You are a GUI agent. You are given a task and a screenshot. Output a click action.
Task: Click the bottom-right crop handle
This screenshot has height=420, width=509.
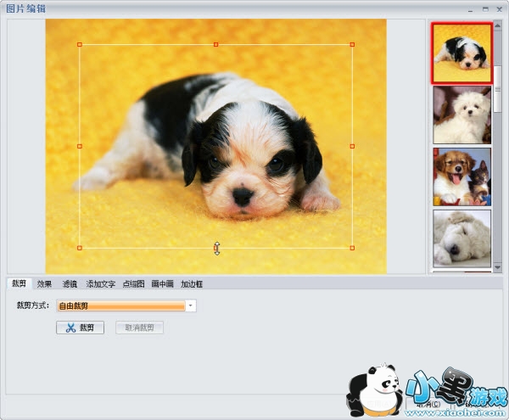[352, 248]
